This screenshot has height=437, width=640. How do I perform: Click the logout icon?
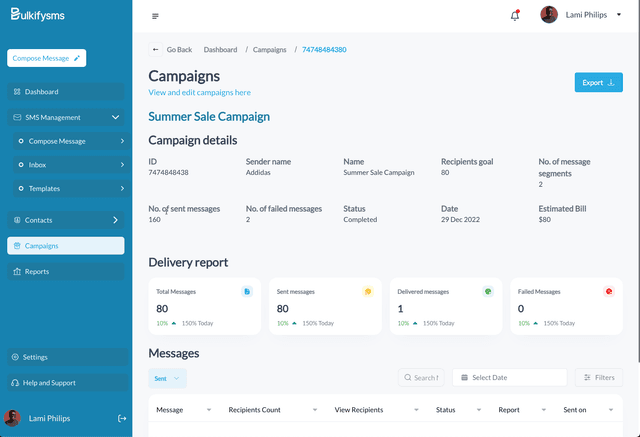[x=122, y=418]
